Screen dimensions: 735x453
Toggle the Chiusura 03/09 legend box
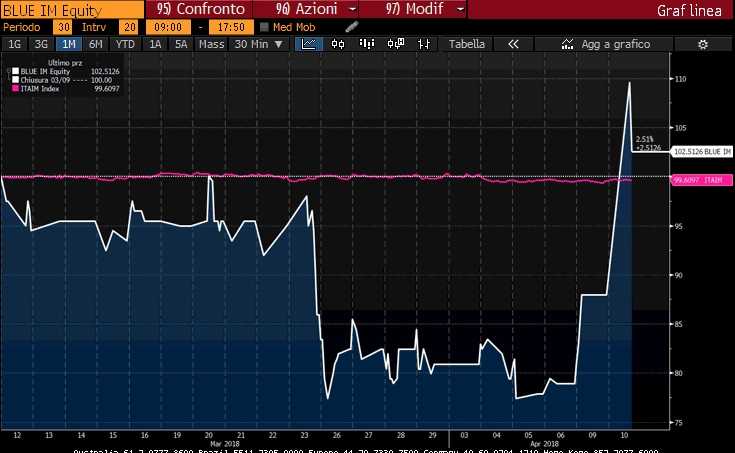(15, 80)
